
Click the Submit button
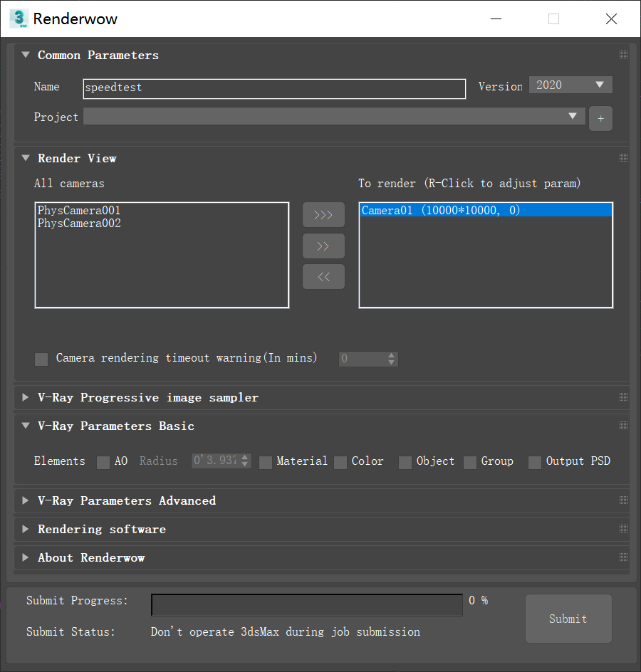pos(568,619)
